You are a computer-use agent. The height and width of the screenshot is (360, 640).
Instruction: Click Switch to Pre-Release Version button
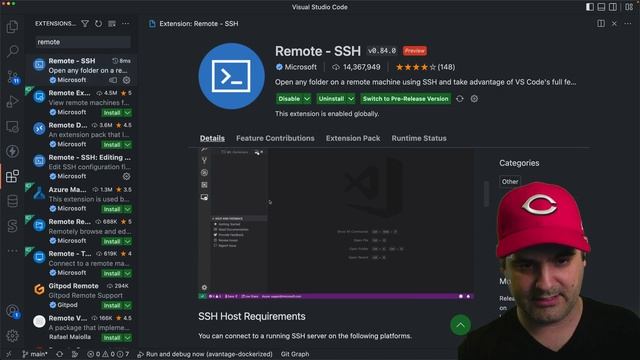[x=405, y=99]
